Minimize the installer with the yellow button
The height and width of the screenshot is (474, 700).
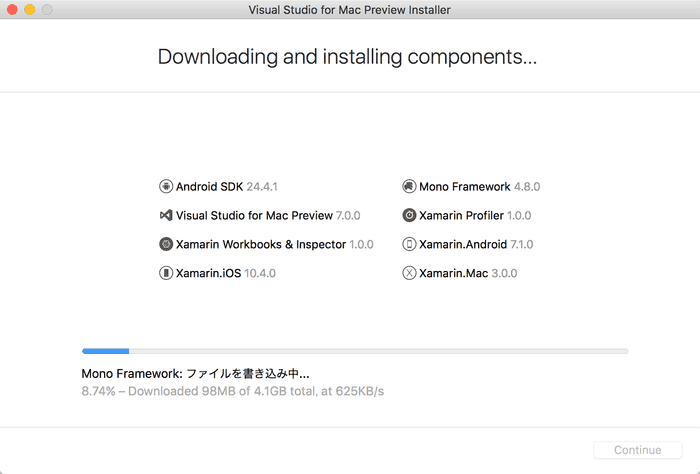coord(29,10)
